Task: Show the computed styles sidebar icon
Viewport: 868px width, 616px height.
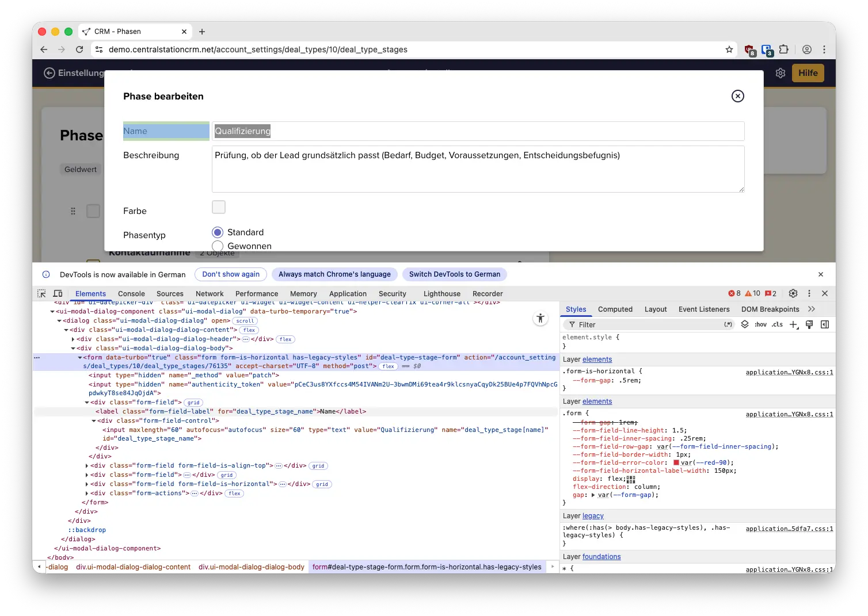Action: pyautogui.click(x=824, y=324)
